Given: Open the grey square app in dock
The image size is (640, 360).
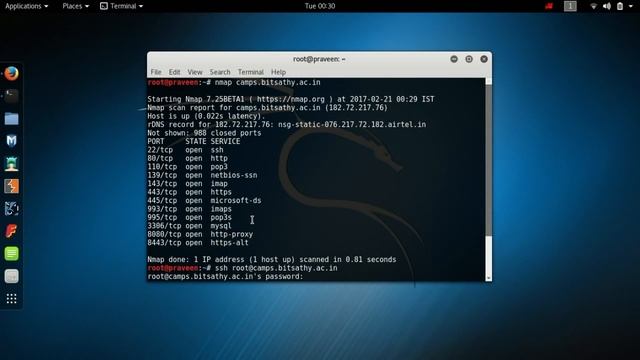Looking at the screenshot, I should 11,276.
